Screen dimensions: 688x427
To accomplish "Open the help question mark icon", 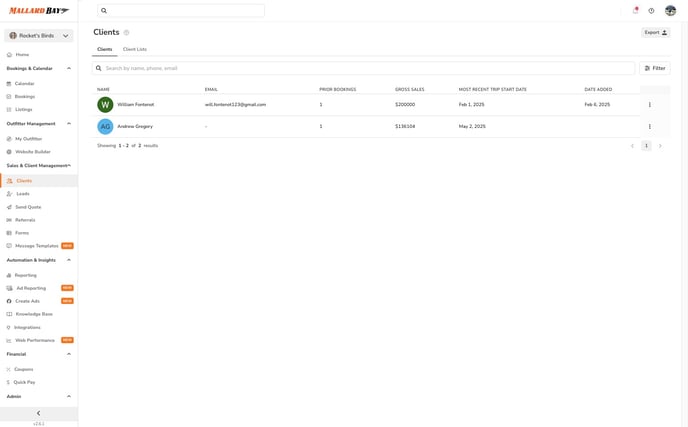I will (x=651, y=11).
